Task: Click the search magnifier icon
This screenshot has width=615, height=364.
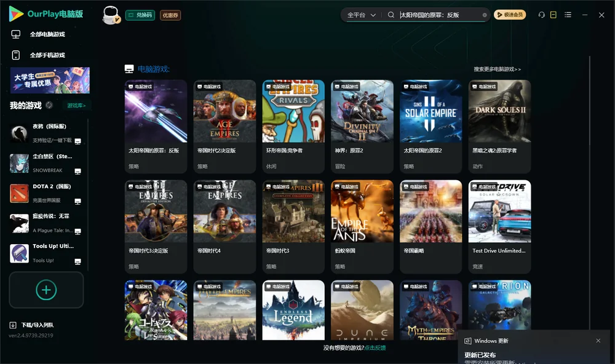Action: [x=391, y=15]
